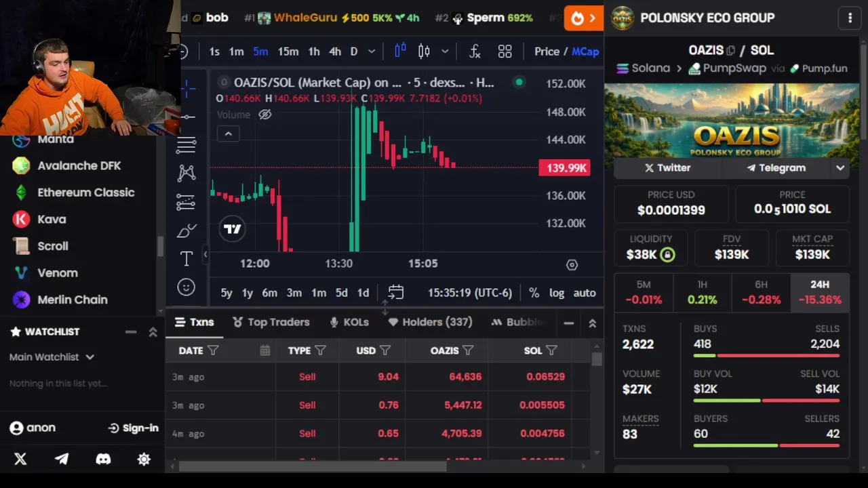Open the three-dot menu beside Polonsky Eco Group
This screenshot has width=868, height=488.
850,18
